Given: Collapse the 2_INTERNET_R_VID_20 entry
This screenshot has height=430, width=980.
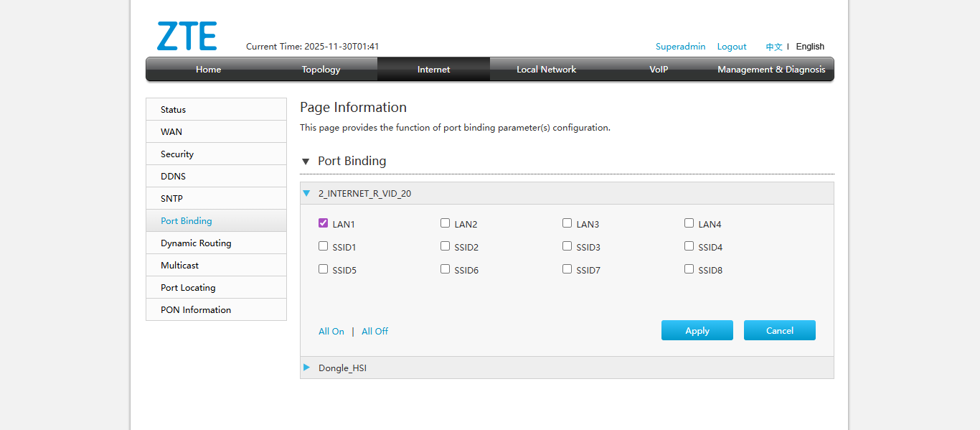Looking at the screenshot, I should pos(306,193).
